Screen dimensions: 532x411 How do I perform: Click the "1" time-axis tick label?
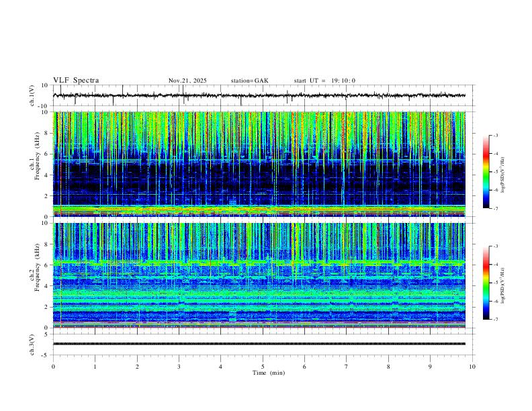point(95,367)
